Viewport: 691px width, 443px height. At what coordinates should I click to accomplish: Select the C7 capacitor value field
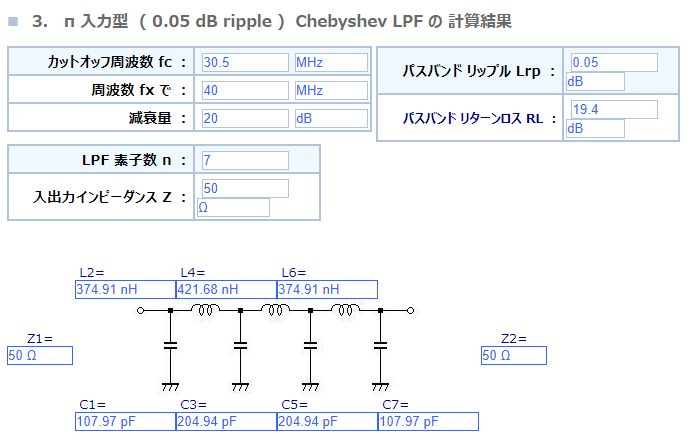point(428,421)
